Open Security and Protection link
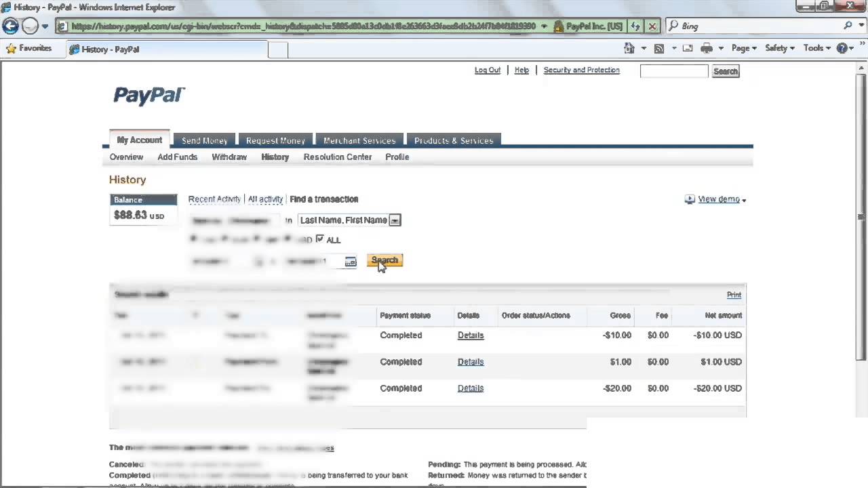 [x=581, y=70]
